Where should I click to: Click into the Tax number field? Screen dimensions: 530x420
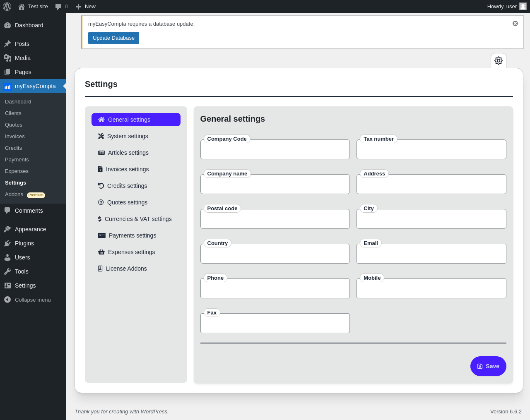pos(431,149)
